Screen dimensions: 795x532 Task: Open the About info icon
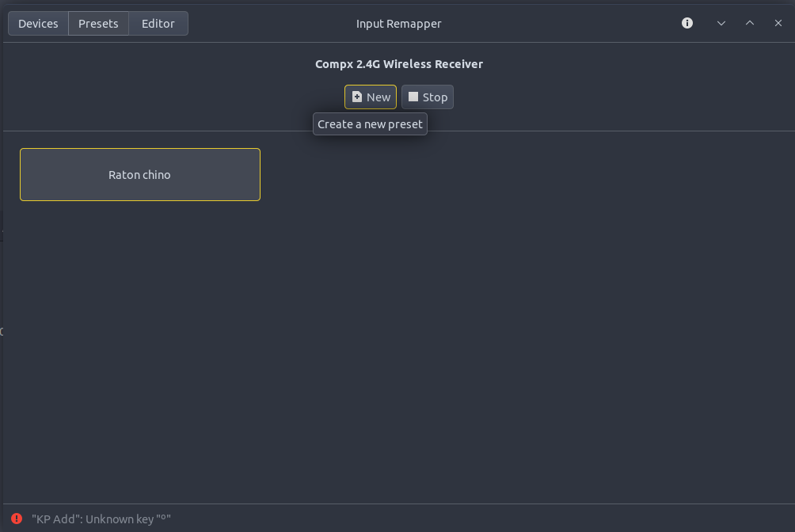pos(687,23)
